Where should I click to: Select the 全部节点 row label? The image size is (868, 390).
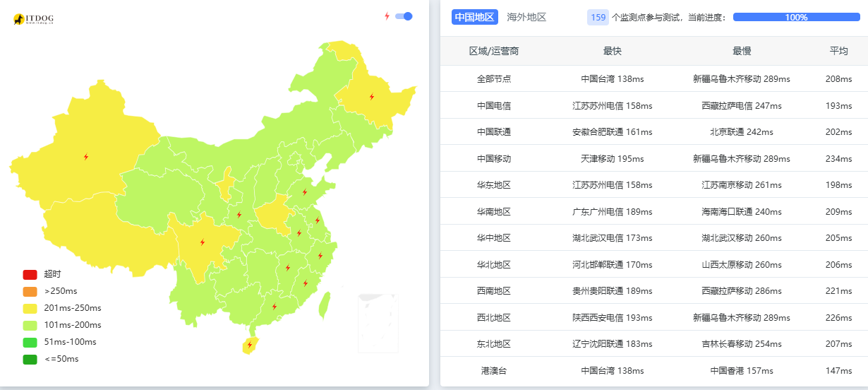click(494, 79)
